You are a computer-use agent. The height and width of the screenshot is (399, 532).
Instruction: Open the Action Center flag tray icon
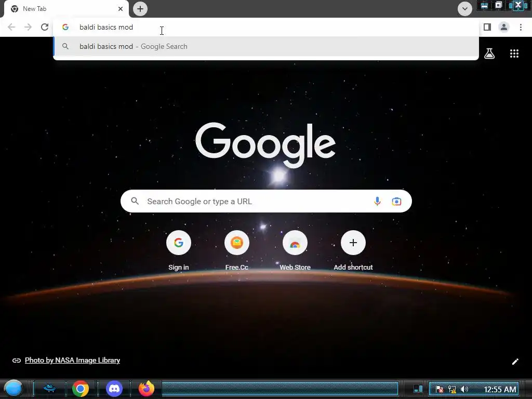(440, 389)
